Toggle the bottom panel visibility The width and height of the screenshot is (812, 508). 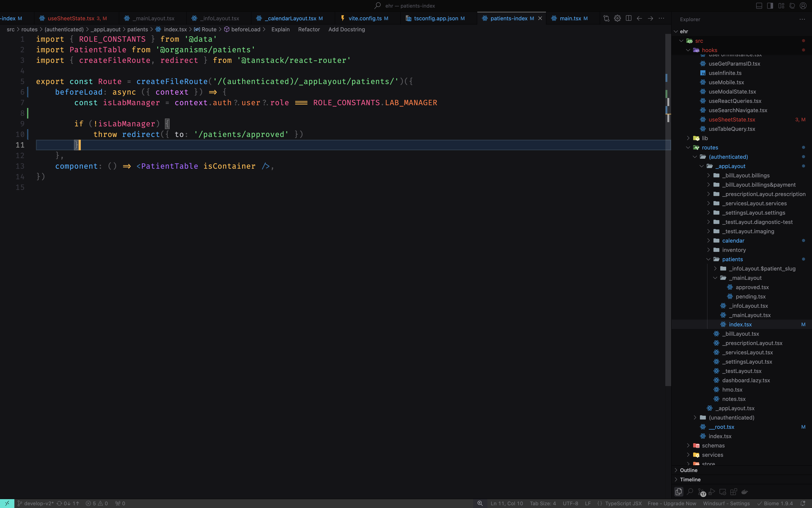tap(759, 6)
